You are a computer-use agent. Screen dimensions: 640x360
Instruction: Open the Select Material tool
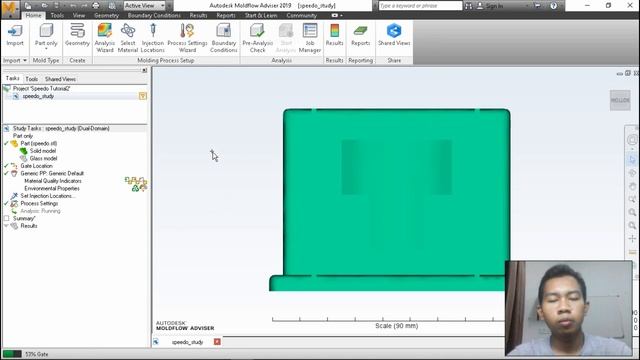tap(128, 38)
